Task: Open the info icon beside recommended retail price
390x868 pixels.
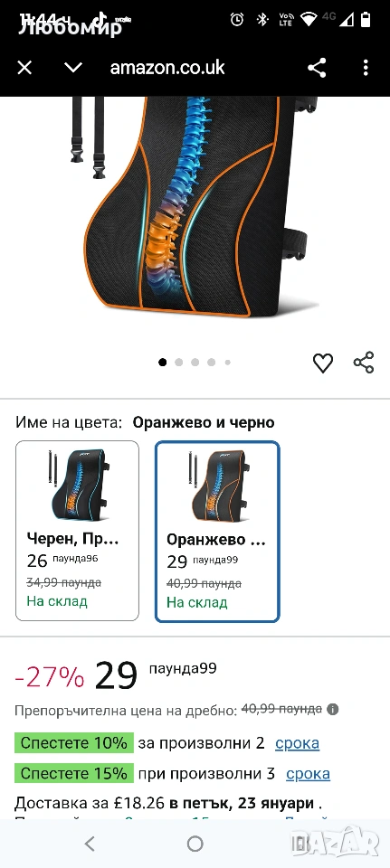Action: 332,709
